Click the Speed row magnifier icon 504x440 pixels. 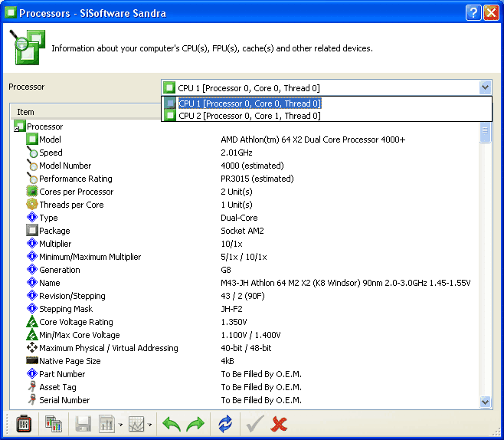pos(32,153)
